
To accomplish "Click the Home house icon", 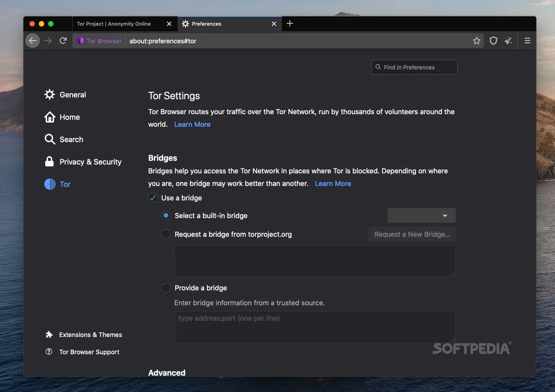I will [49, 117].
